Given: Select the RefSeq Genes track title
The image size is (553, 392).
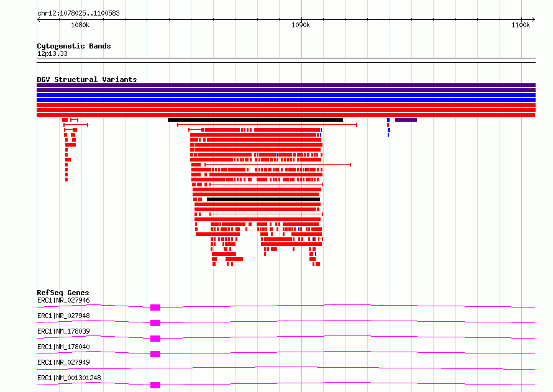Looking at the screenshot, I should (x=63, y=293).
